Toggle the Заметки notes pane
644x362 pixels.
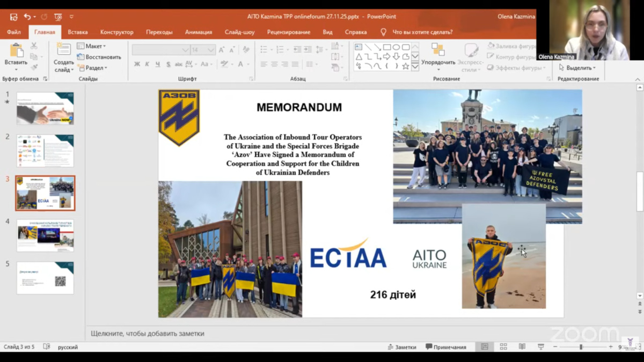coord(401,347)
